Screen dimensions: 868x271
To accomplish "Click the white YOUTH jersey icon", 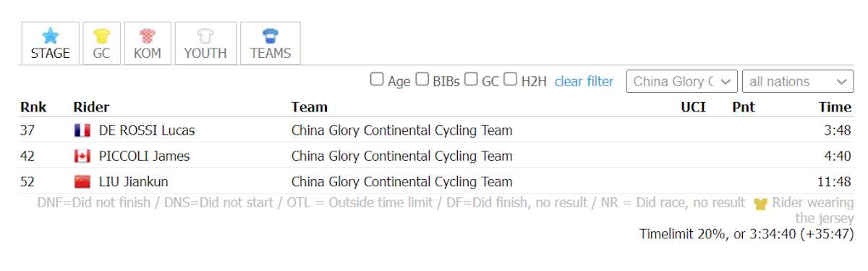I will [x=205, y=36].
